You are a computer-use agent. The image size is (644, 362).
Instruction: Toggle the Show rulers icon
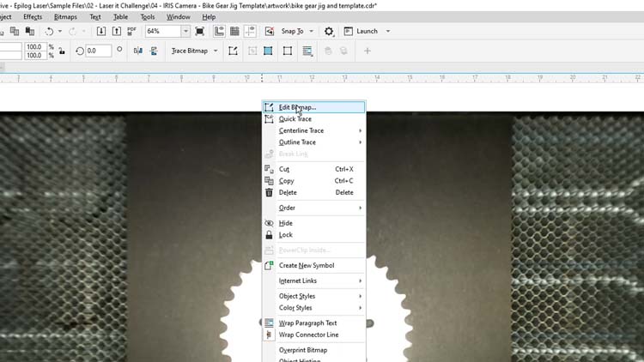[219, 31]
